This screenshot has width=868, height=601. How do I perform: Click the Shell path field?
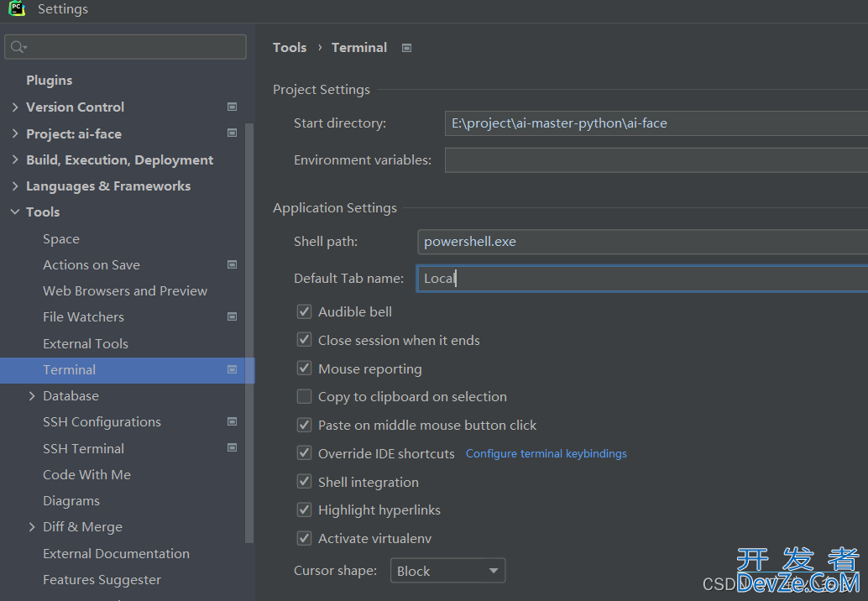(643, 242)
